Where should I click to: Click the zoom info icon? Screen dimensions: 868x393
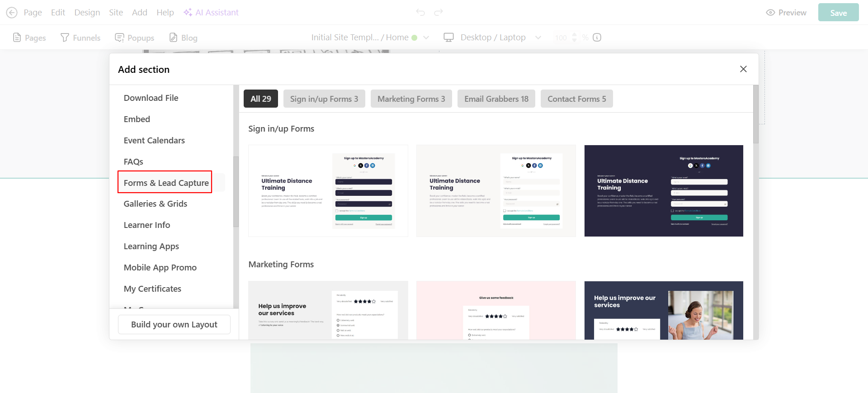597,38
